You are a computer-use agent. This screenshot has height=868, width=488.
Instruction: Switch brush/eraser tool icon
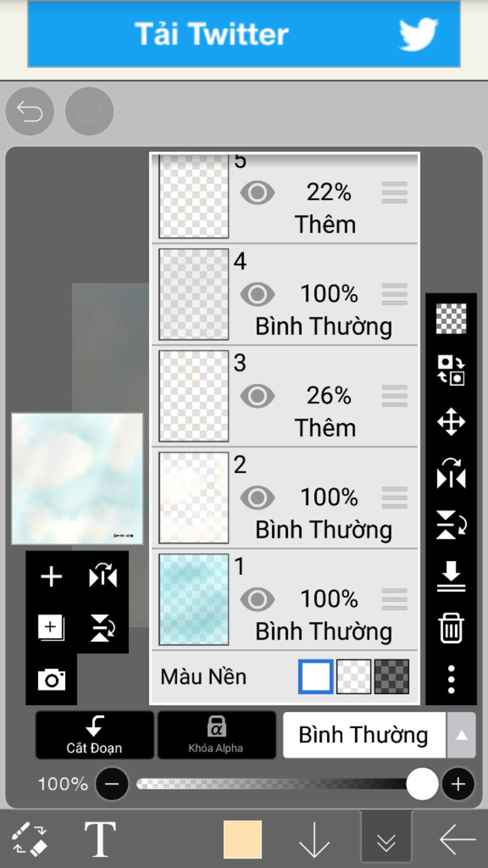[x=30, y=838]
